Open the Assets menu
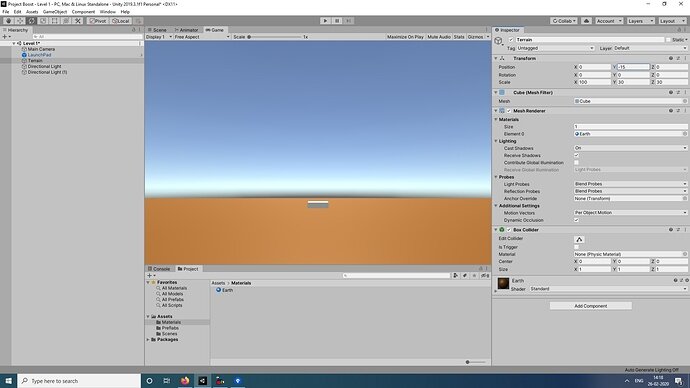This screenshot has width=690, height=388. 32,12
